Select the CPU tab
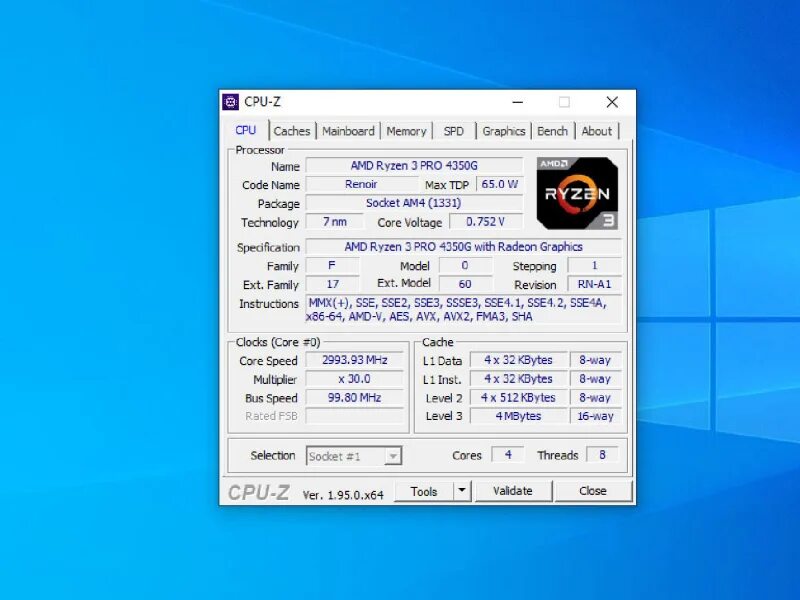 245,130
